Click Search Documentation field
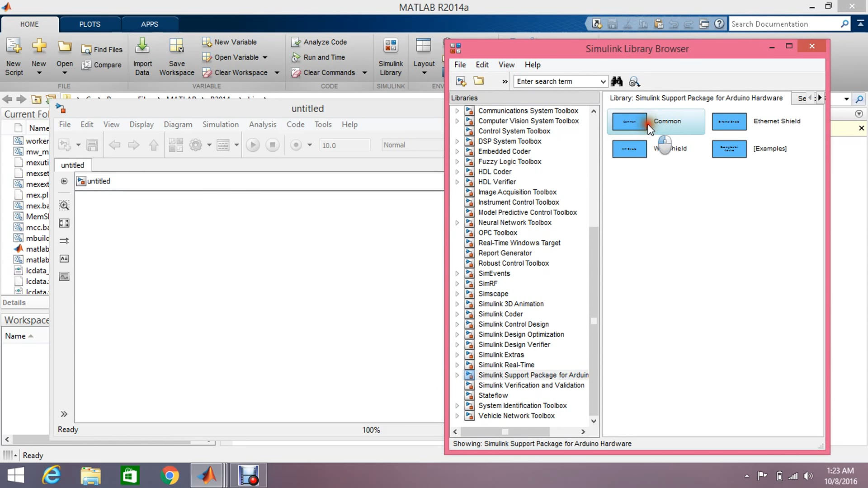The image size is (868, 488). tap(785, 24)
